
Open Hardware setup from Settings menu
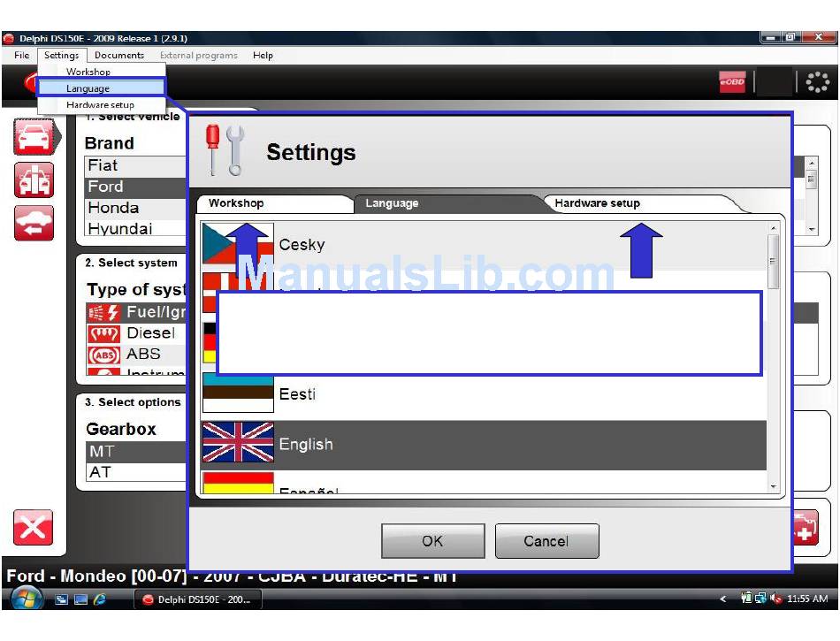(x=100, y=105)
